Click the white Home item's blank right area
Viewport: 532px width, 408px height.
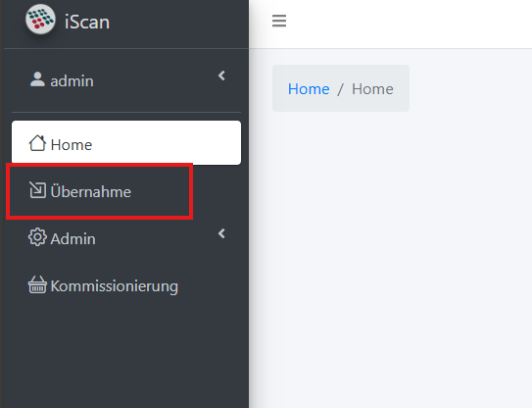(169, 142)
